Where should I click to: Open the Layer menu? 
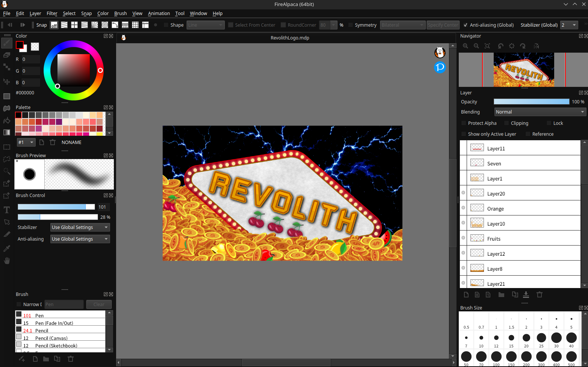pos(35,13)
